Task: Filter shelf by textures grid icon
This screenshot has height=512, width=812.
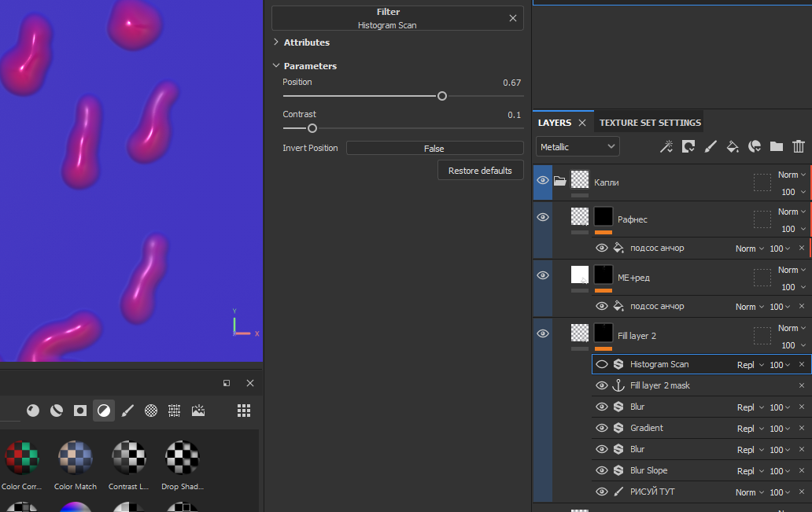Action: click(174, 411)
